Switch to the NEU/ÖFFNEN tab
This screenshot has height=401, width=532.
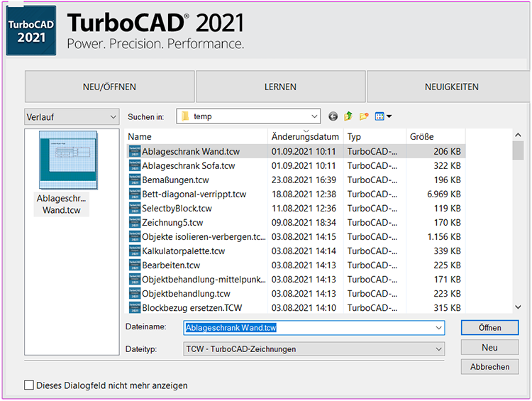(x=109, y=87)
